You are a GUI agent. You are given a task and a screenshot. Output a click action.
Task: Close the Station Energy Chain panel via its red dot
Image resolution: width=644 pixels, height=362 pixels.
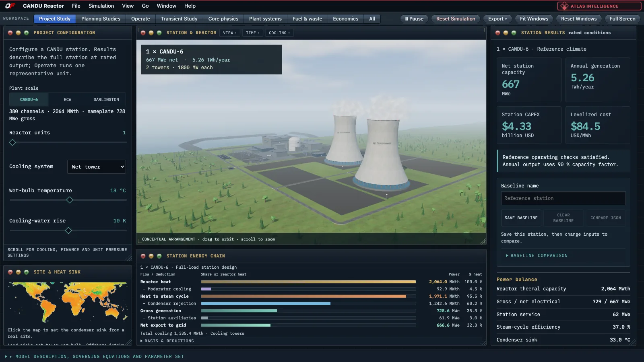pos(143,256)
